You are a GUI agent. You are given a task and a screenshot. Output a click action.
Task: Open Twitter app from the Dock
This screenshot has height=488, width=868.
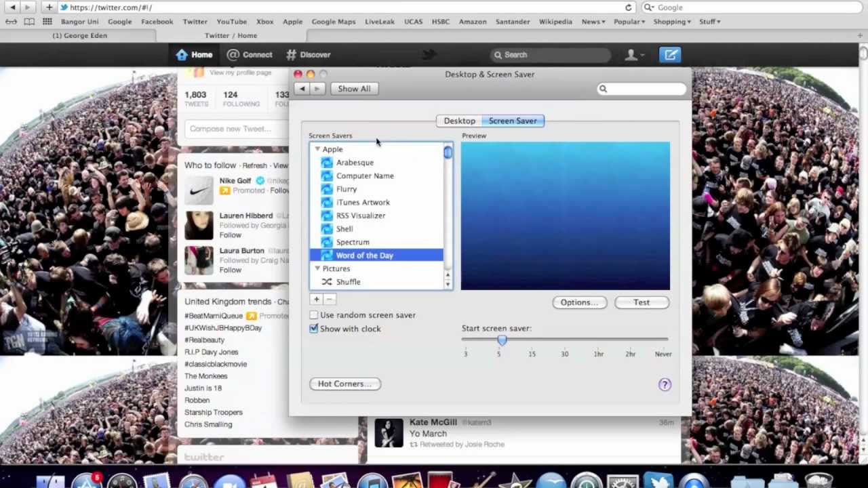click(x=659, y=481)
